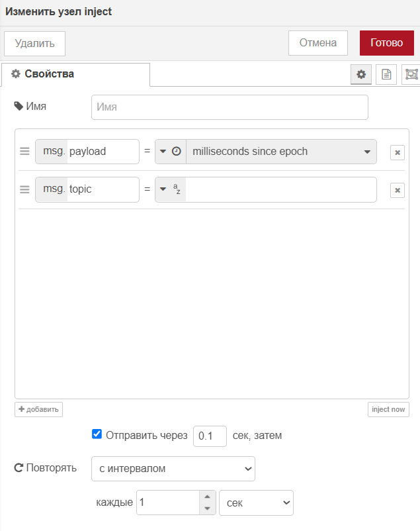Grab the payload row reorder handle

24,151
